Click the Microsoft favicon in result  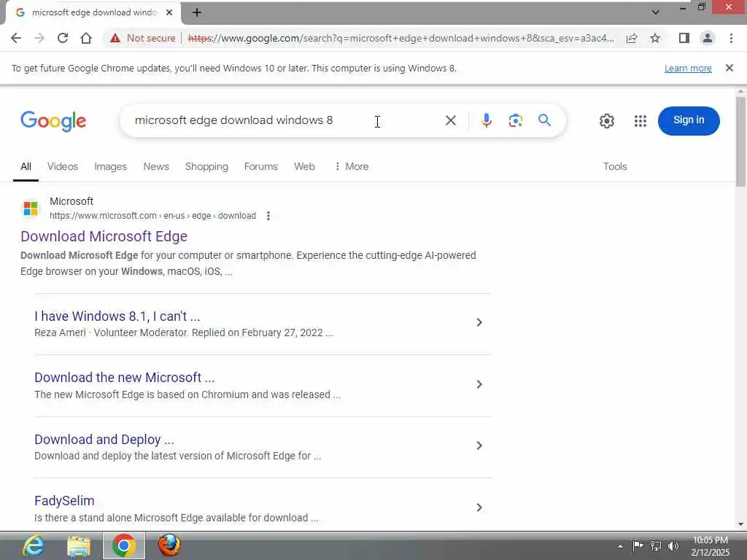(31, 208)
